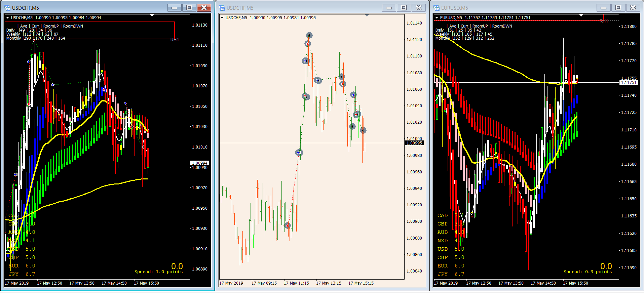Click the 1.11800 price label in the EURUSD chart
The height and width of the screenshot is (293, 644).
click(x=629, y=27)
